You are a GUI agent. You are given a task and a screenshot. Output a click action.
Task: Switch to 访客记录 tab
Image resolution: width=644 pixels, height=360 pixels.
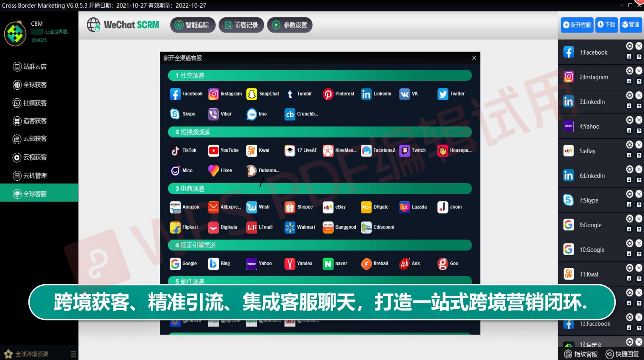[x=241, y=25]
